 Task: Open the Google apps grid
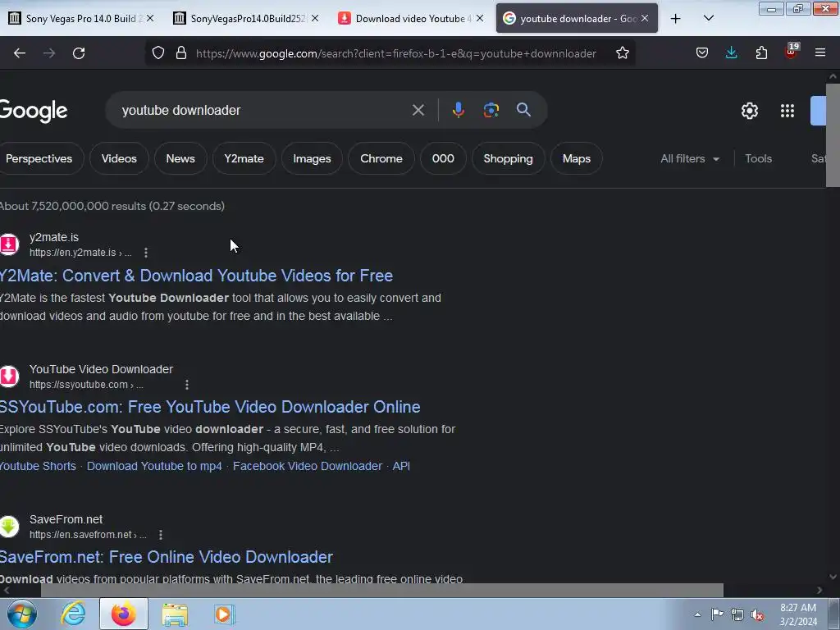(787, 111)
